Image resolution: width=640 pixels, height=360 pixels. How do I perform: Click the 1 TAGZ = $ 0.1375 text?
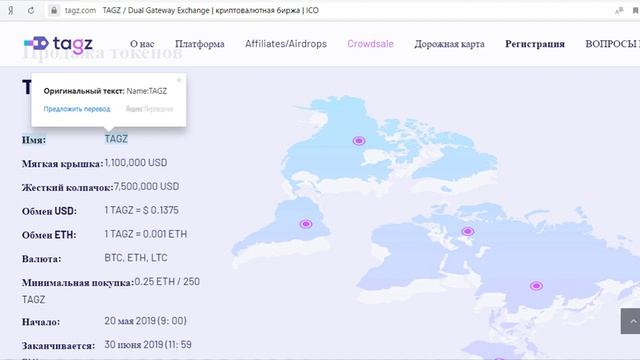point(142,210)
